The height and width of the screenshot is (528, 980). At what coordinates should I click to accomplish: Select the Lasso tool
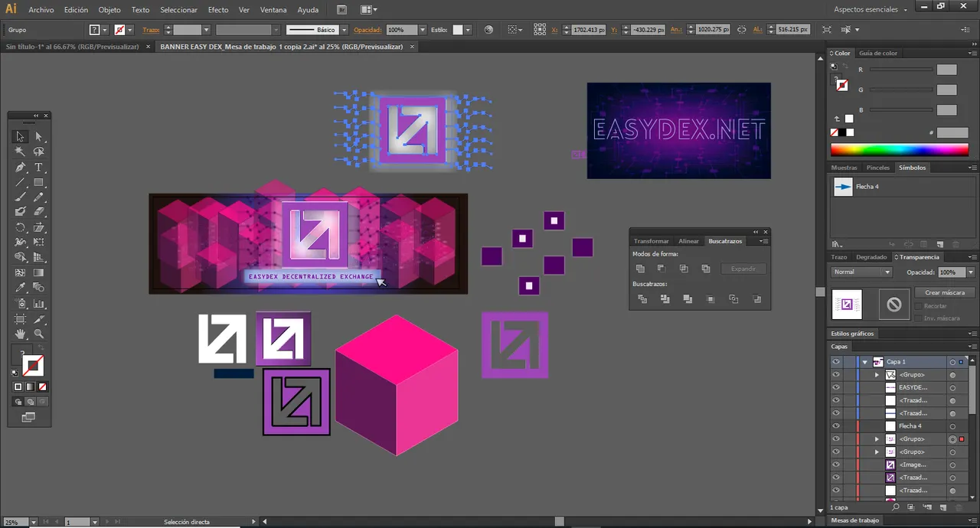tap(38, 152)
